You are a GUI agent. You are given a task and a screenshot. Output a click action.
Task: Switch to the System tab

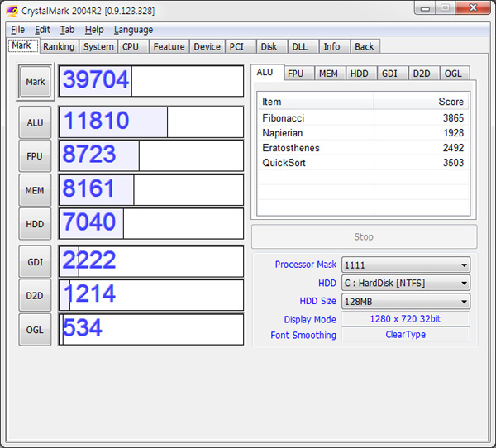click(x=98, y=46)
